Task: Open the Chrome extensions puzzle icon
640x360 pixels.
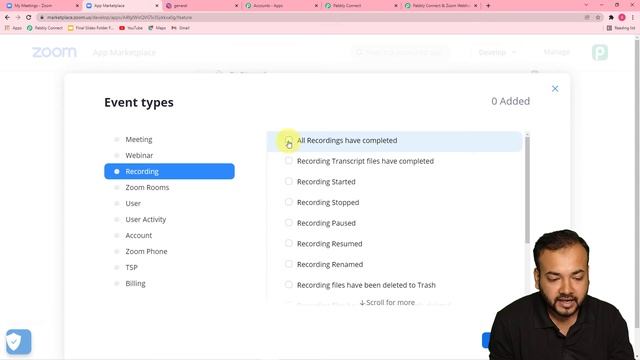Action: point(611,18)
